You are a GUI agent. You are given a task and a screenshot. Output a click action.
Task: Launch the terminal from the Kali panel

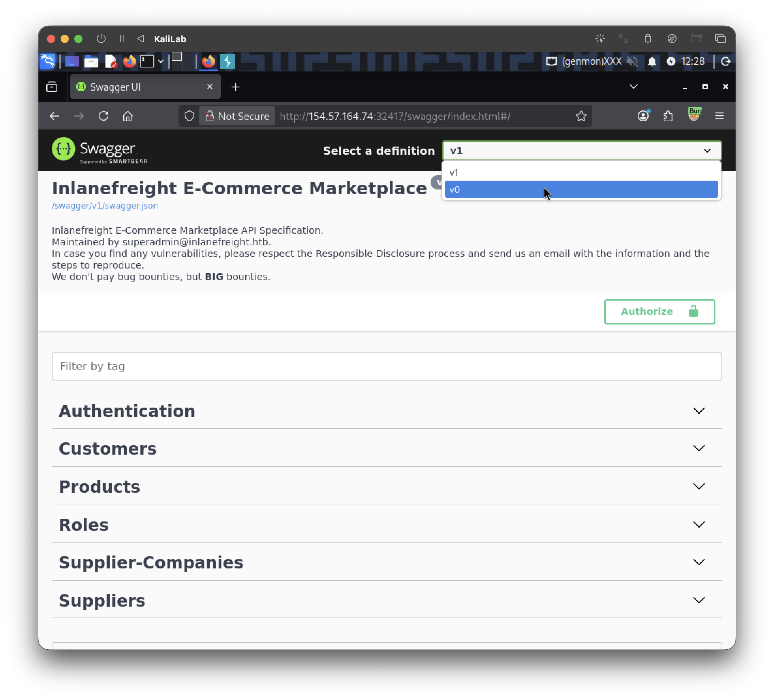[147, 61]
